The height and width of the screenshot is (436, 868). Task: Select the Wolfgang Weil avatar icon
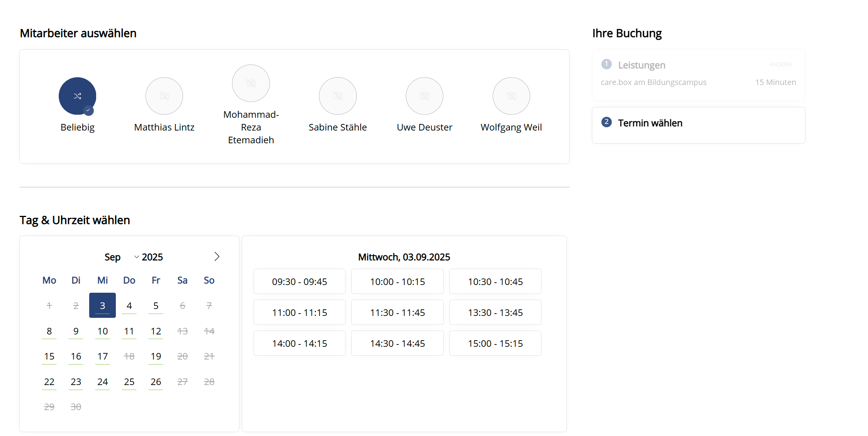[x=511, y=96]
